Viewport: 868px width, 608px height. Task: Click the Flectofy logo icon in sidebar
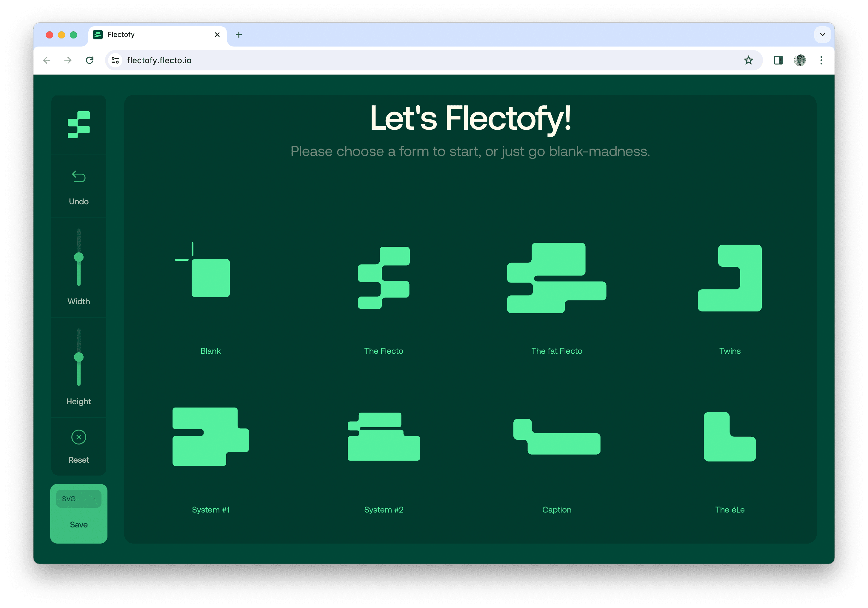(78, 125)
